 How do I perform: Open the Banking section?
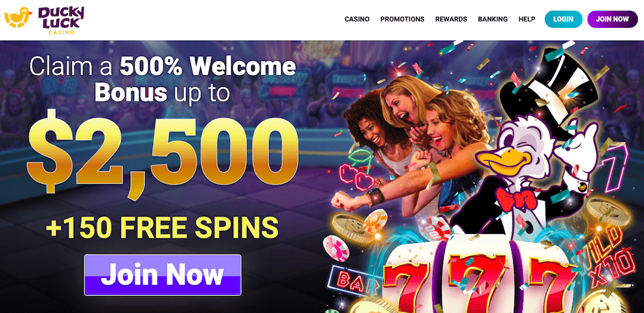point(492,19)
